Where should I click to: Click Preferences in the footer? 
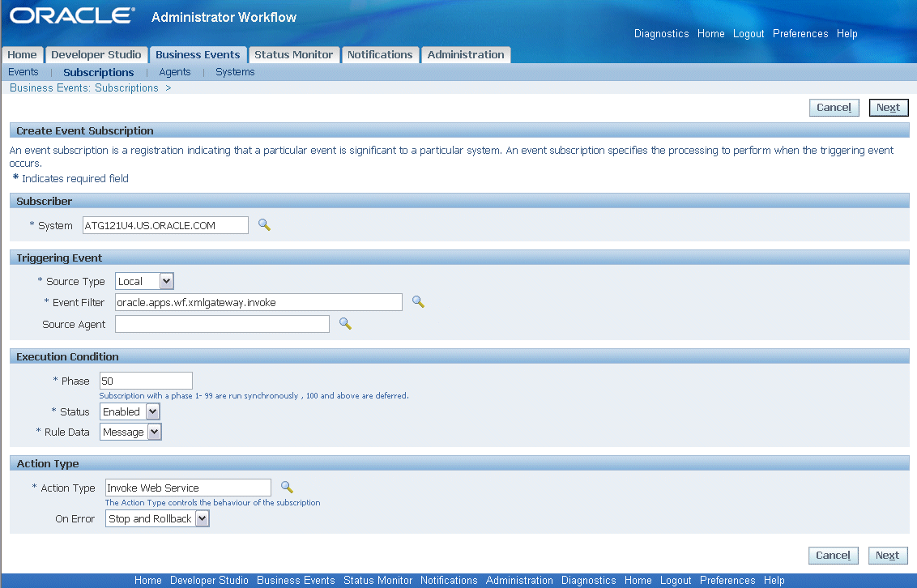click(727, 581)
